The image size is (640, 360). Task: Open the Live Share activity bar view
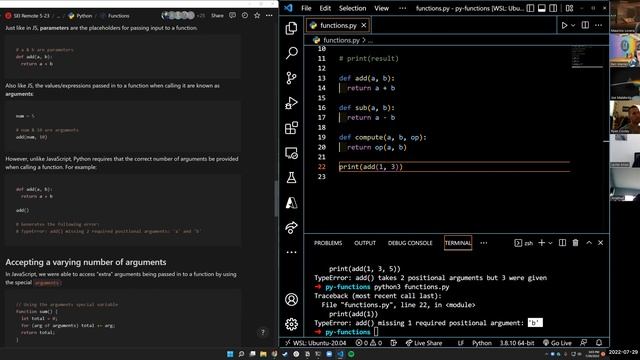click(x=291, y=227)
